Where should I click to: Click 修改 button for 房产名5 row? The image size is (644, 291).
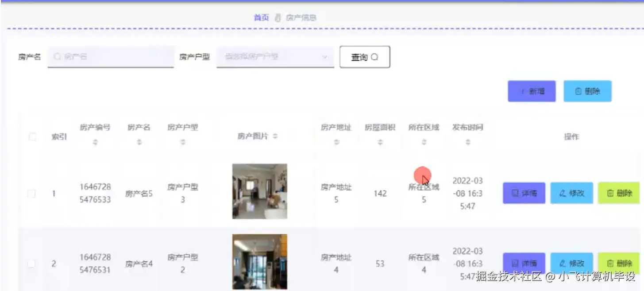pos(571,193)
